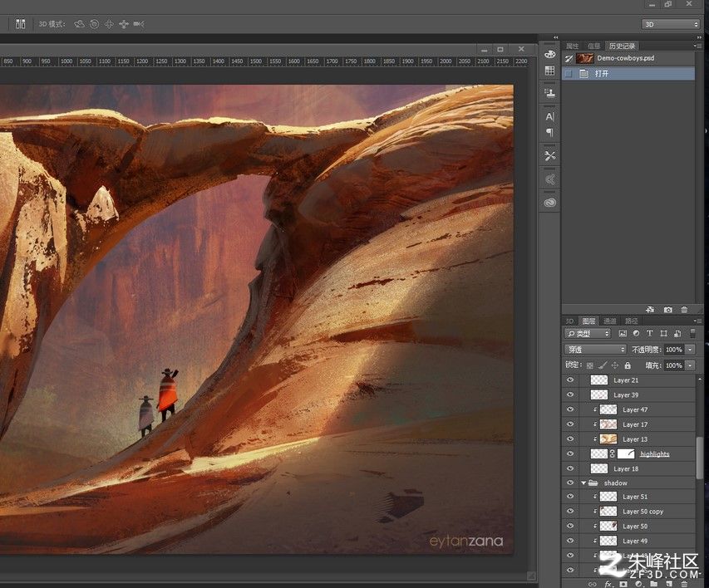Image resolution: width=709 pixels, height=588 pixels.
Task: Hide the highlights layer
Action: pos(570,453)
